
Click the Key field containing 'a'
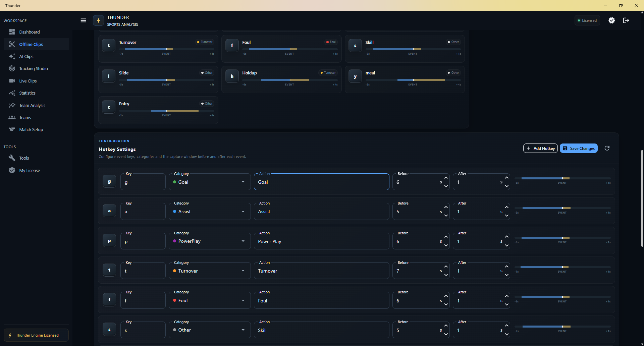[143, 211]
